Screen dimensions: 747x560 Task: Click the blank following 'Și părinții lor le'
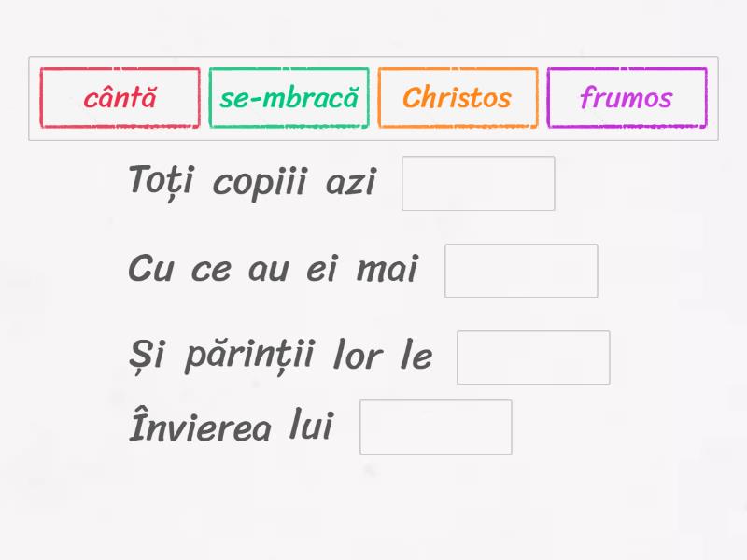click(x=533, y=357)
